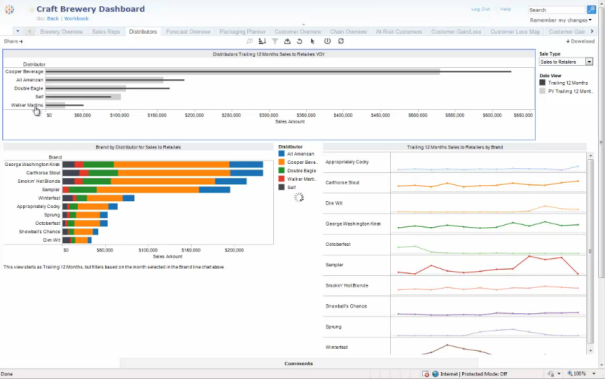Open the Share menu
Image resolution: width=605 pixels, height=379 pixels.
coord(13,41)
